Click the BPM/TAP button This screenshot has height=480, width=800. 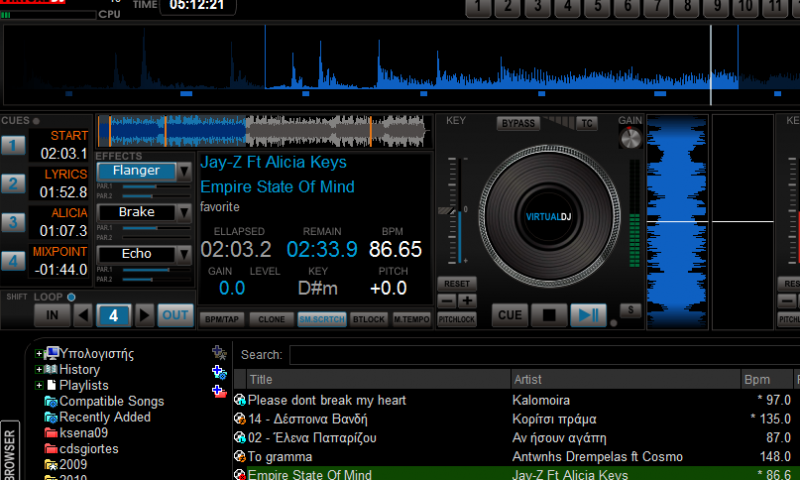tap(222, 319)
